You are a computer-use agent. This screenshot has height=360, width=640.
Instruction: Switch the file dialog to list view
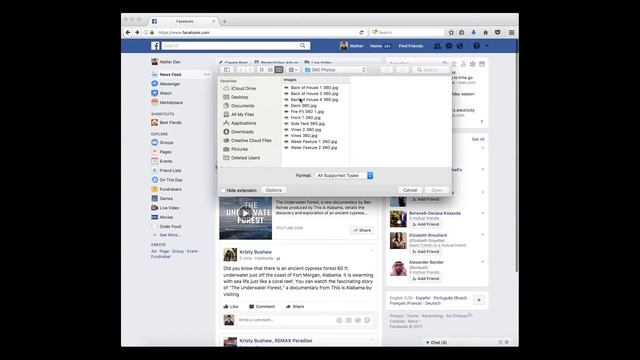tap(270, 70)
